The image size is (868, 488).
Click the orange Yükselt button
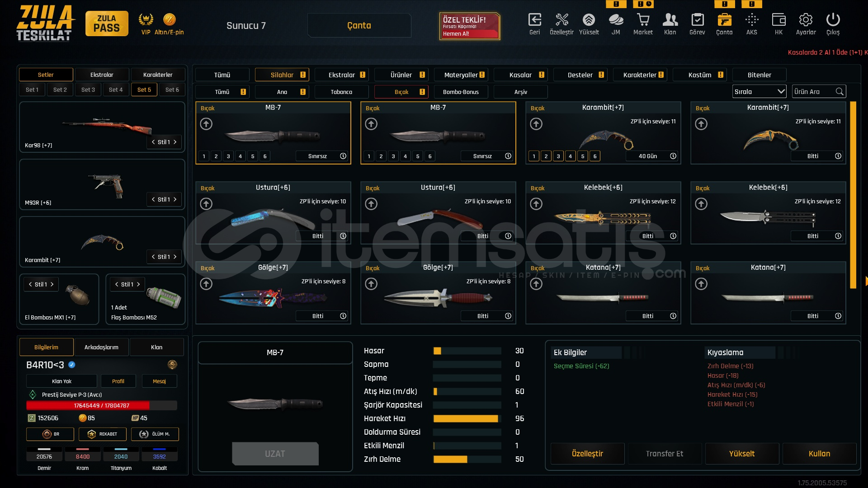[742, 454]
